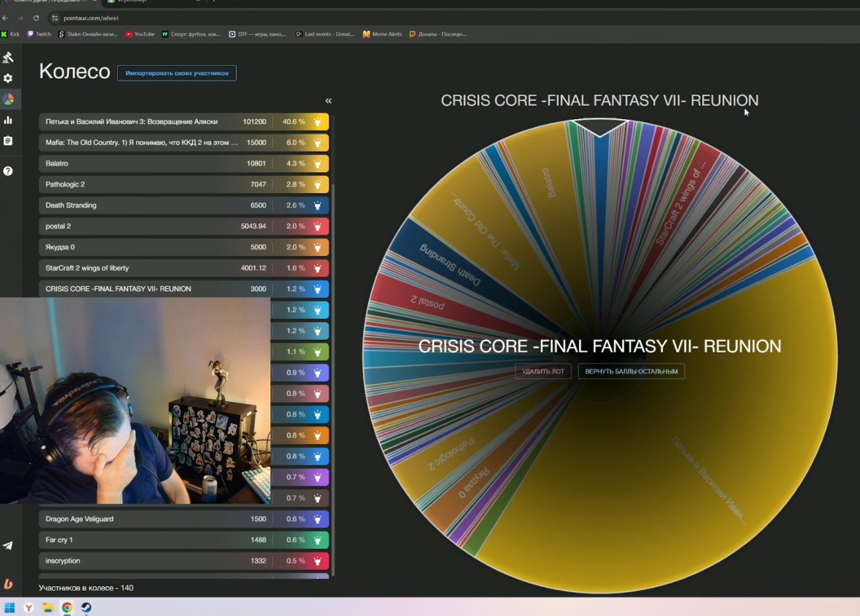Reload the pointauc.com page
The width and height of the screenshot is (860, 616).
(x=36, y=18)
